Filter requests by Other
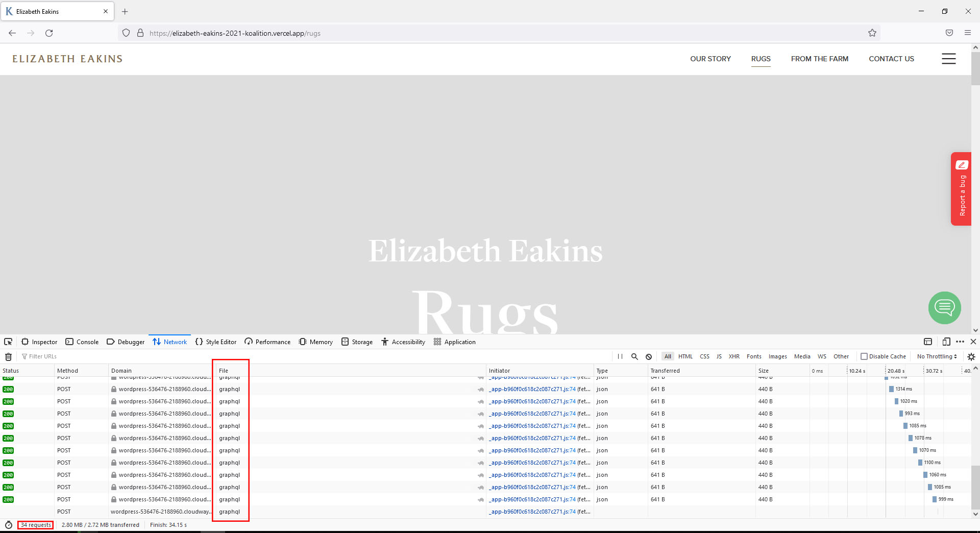 tap(841, 356)
